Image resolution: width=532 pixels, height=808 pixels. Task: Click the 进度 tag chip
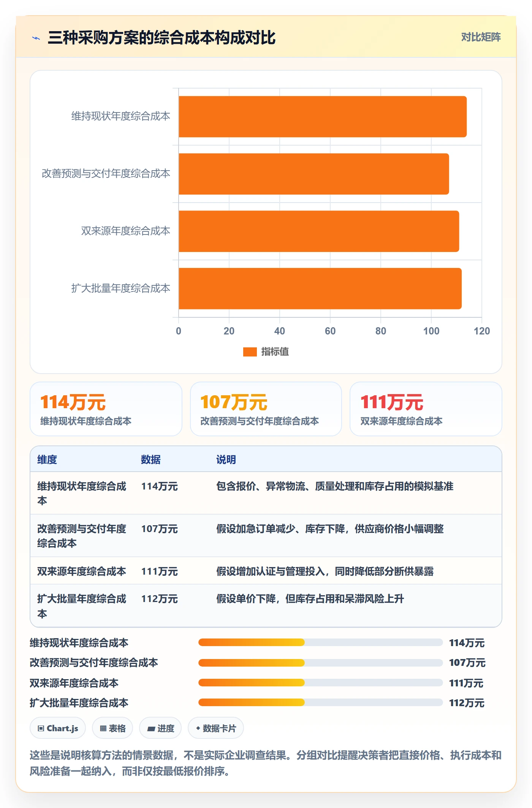pyautogui.click(x=160, y=728)
